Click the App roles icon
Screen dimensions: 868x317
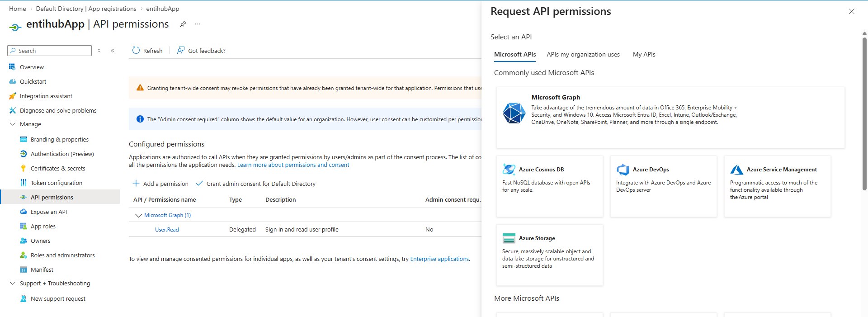pyautogui.click(x=24, y=226)
